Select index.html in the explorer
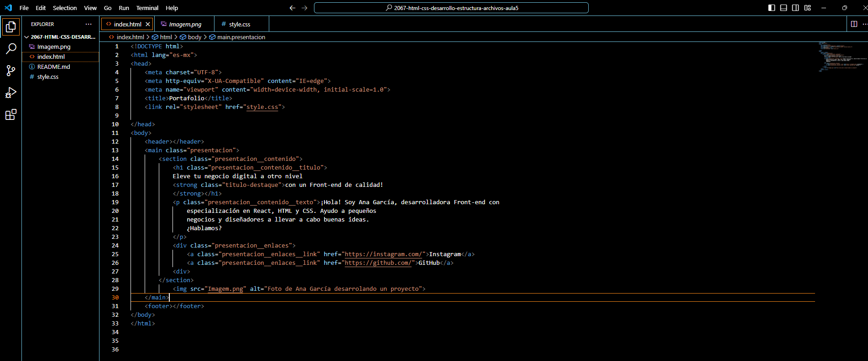Image resolution: width=868 pixels, height=361 pixels. click(x=60, y=57)
